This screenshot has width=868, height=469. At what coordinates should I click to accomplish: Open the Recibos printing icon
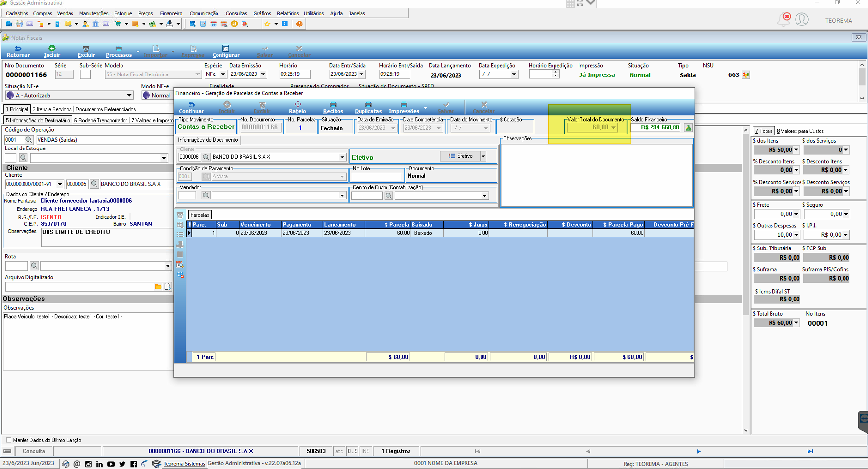click(333, 104)
